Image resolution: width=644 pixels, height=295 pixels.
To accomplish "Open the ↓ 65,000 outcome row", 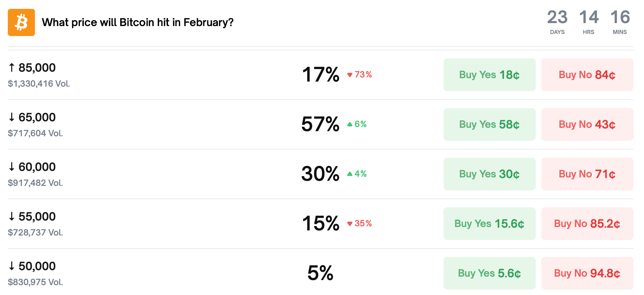I will (37, 118).
